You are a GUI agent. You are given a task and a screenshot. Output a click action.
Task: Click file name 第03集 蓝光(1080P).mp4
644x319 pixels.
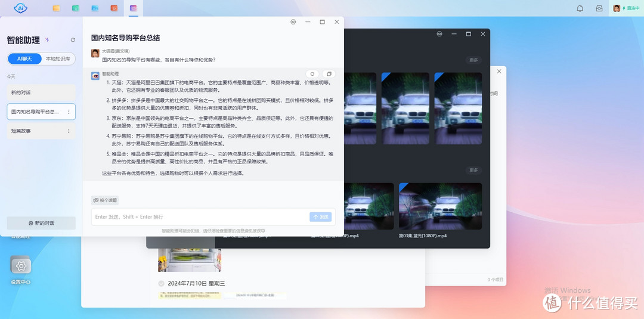pyautogui.click(x=423, y=236)
